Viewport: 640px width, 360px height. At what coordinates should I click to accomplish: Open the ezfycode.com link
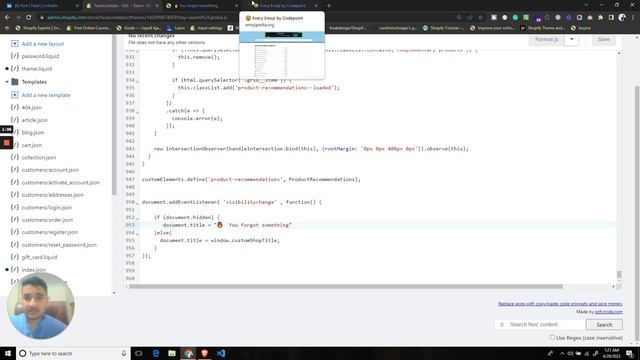pyautogui.click(x=609, y=312)
